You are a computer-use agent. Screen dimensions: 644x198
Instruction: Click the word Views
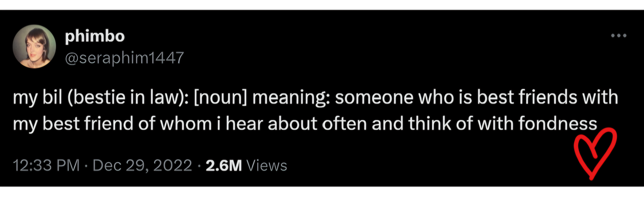coord(267,165)
